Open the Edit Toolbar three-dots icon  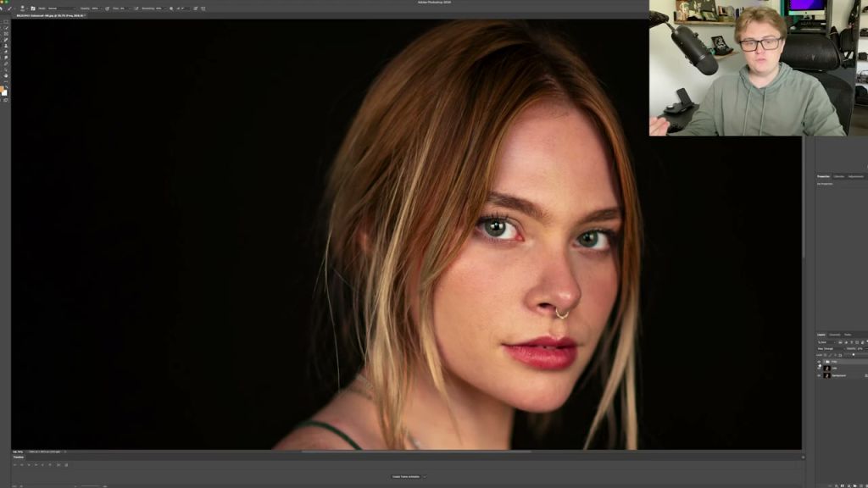click(x=6, y=81)
